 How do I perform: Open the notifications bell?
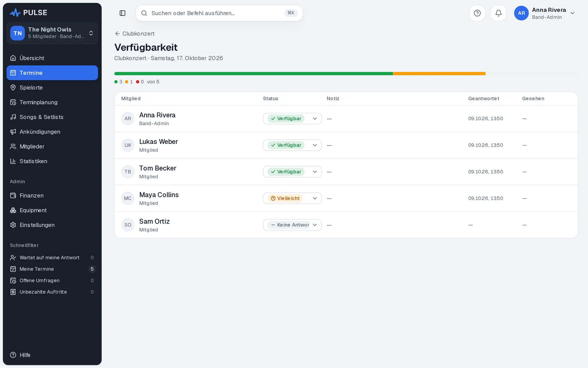point(498,13)
